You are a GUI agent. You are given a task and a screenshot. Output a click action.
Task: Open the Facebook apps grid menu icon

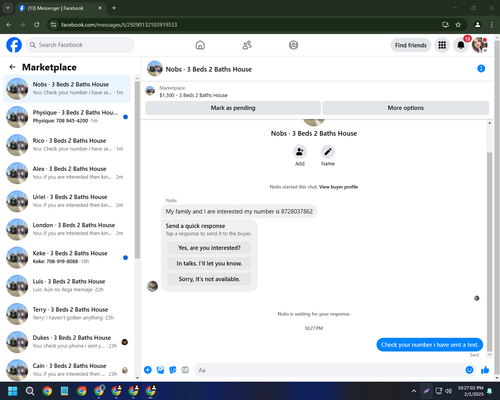[x=442, y=45]
